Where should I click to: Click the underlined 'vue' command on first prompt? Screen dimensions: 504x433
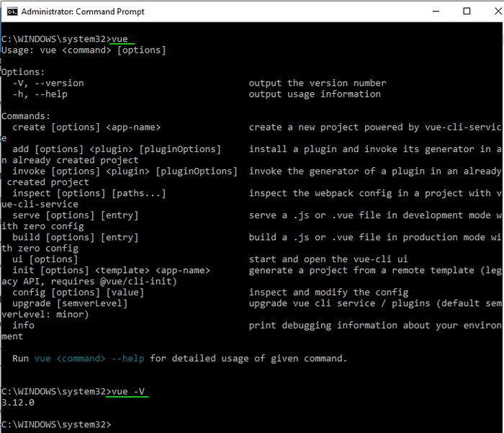click(x=120, y=39)
